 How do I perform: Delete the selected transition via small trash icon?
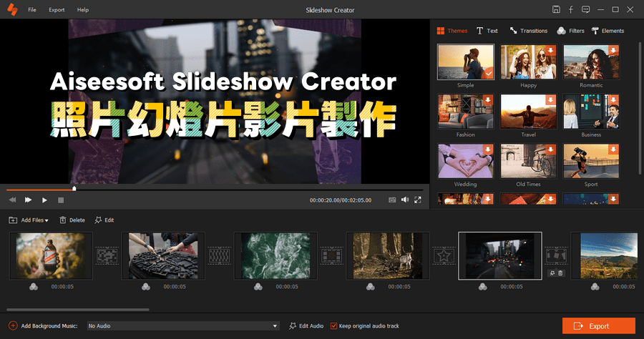[x=560, y=273]
